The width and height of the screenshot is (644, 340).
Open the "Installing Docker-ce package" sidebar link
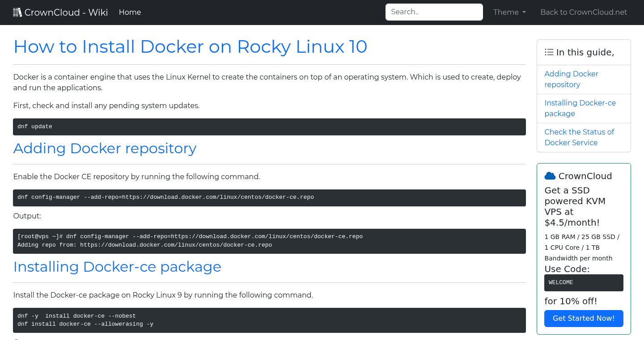(x=580, y=108)
